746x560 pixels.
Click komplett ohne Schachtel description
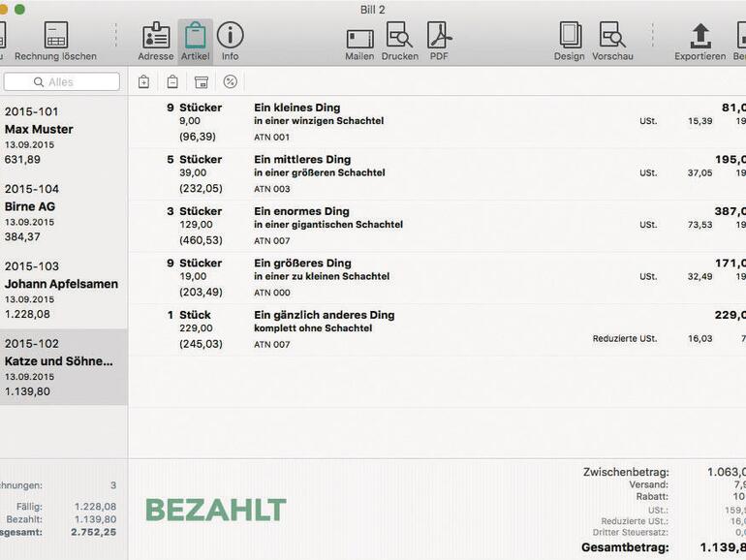[x=313, y=328]
